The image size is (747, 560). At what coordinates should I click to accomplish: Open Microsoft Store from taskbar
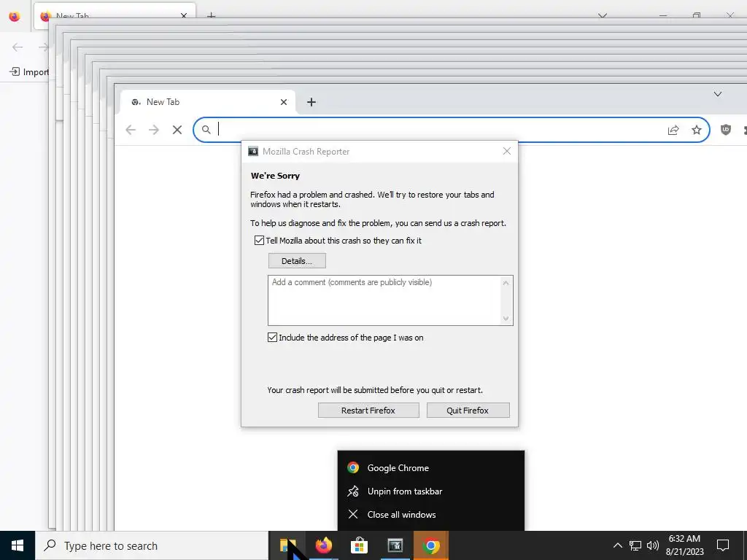pos(359,545)
